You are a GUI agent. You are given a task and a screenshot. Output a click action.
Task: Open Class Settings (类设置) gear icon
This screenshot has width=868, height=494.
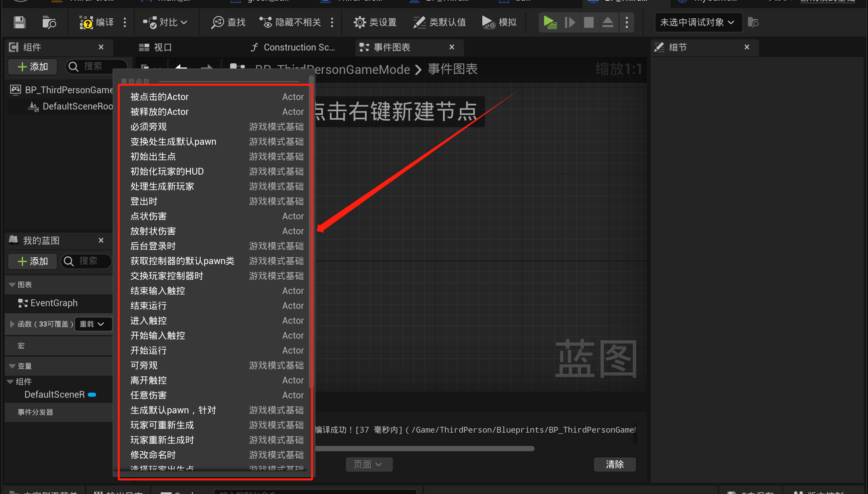[x=359, y=22]
